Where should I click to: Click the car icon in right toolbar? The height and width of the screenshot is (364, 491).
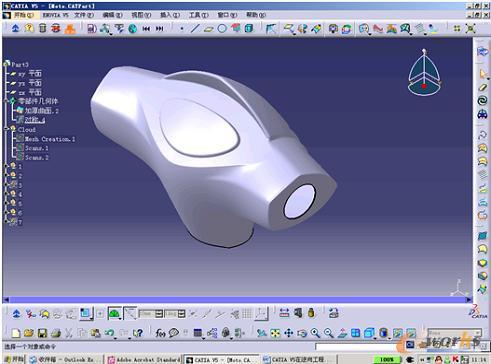[x=482, y=114]
